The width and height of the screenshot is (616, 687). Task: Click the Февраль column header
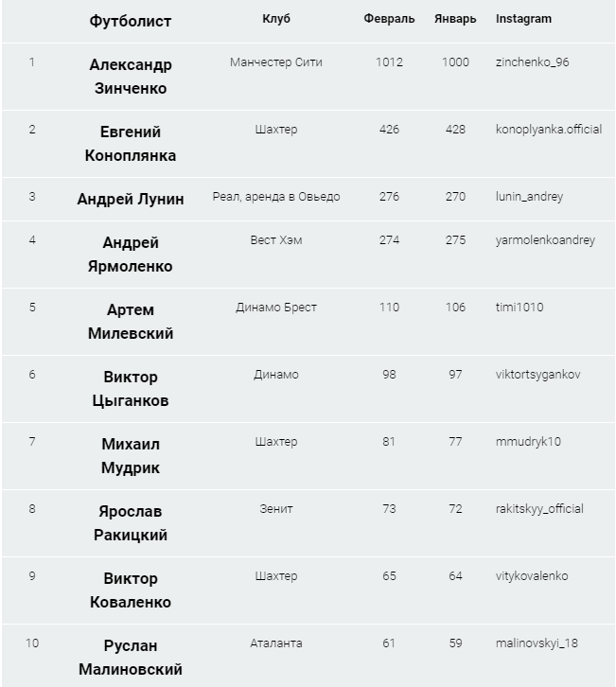click(x=389, y=19)
